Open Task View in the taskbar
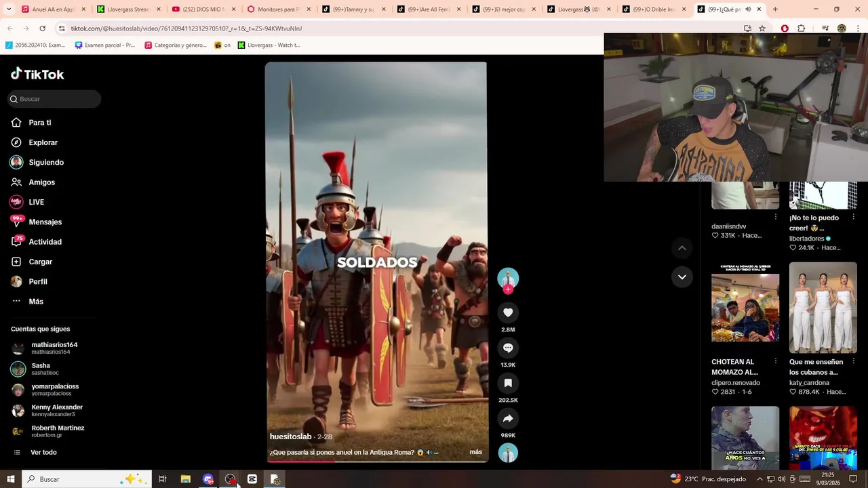868x488 pixels. (x=163, y=479)
